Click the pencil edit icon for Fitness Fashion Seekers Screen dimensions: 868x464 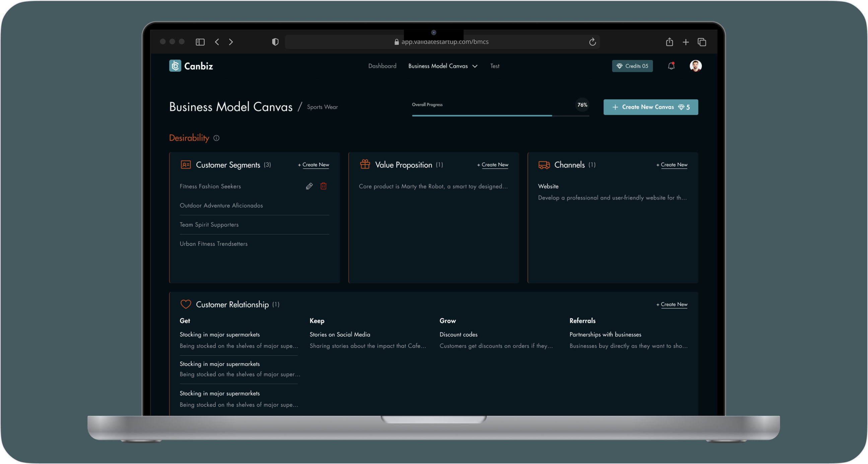(309, 186)
